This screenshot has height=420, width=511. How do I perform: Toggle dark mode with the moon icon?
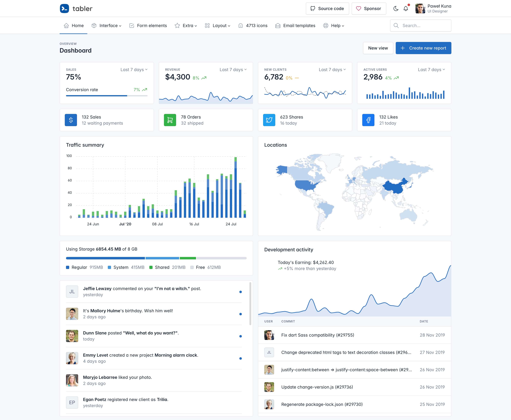(396, 9)
